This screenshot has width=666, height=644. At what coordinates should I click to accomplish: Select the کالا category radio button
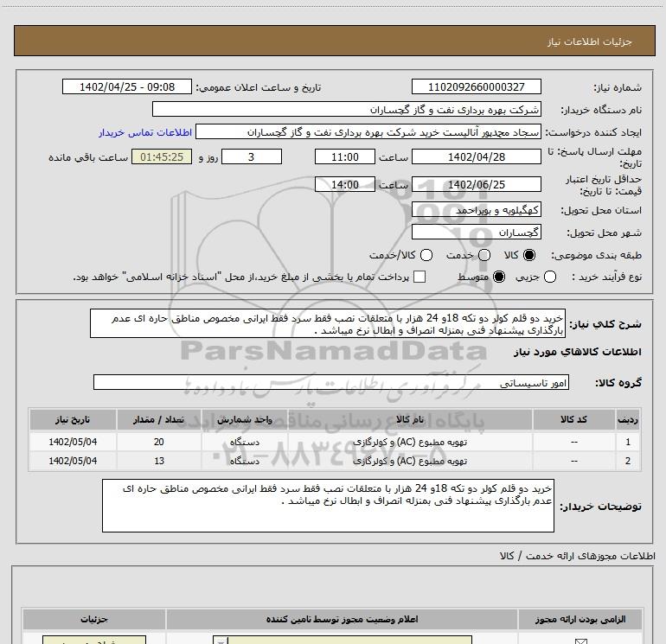click(x=529, y=255)
